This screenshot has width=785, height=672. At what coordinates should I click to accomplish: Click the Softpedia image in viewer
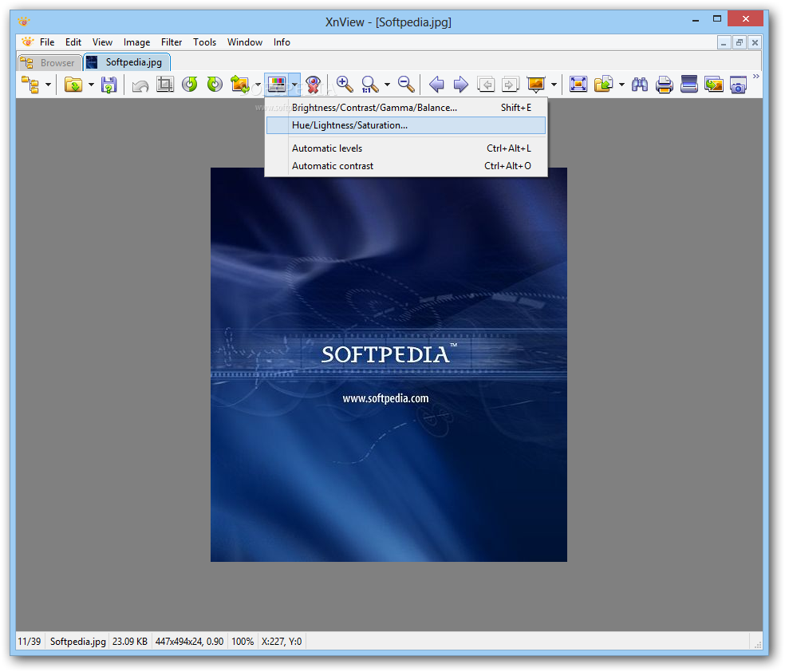pyautogui.click(x=389, y=365)
